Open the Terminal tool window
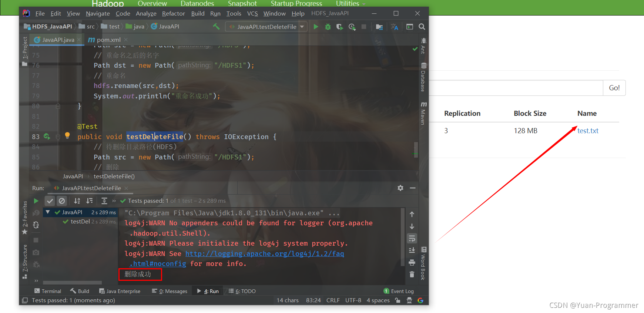Image resolution: width=644 pixels, height=313 pixels. [48, 291]
